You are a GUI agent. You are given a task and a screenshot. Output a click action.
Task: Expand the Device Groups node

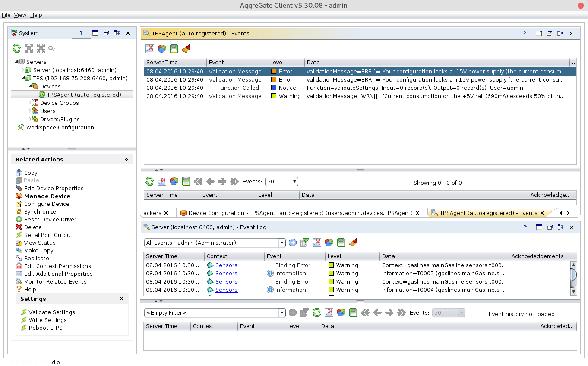tap(30, 103)
